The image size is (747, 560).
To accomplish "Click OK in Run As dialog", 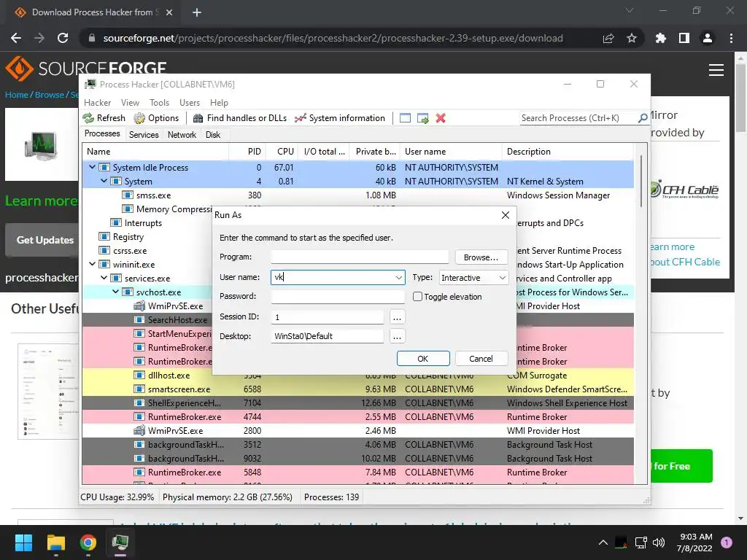I will coord(422,359).
